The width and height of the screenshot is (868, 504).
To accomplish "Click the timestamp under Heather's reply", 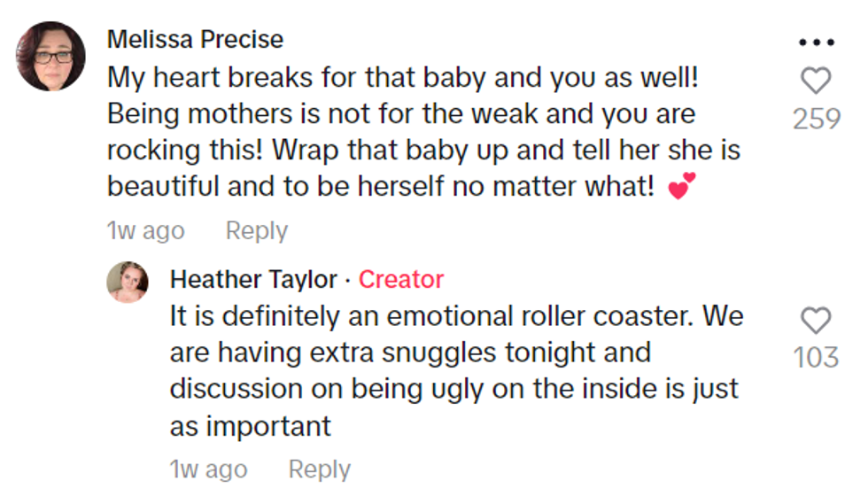I will pyautogui.click(x=208, y=469).
